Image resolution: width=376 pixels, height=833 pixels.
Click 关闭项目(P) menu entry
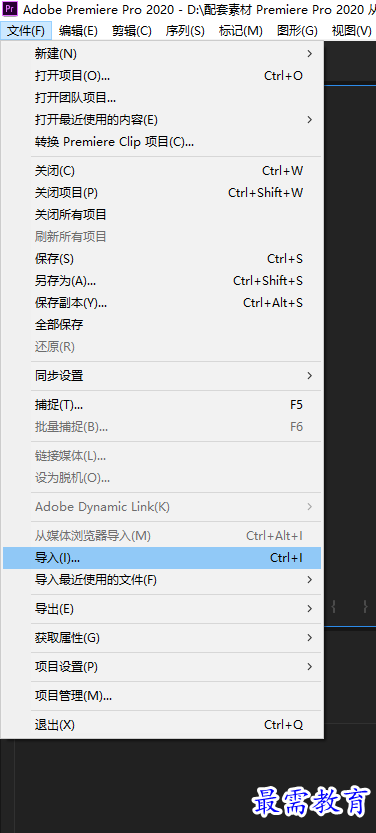pyautogui.click(x=162, y=193)
